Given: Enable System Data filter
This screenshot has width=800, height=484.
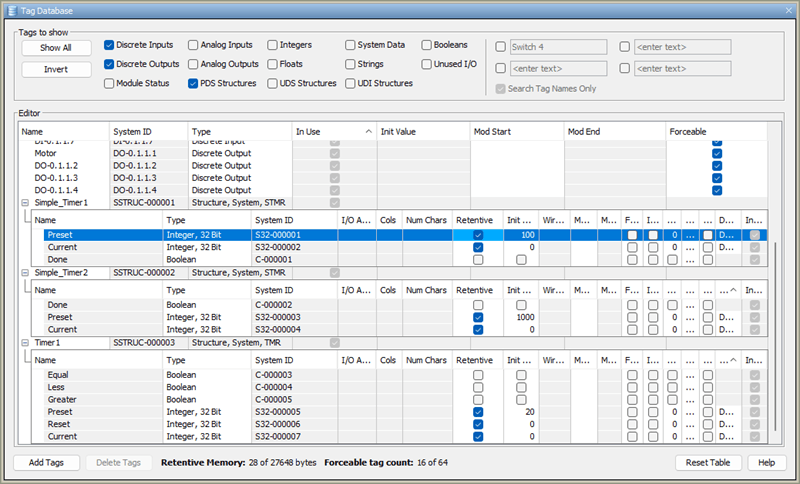Looking at the screenshot, I should pyautogui.click(x=350, y=45).
